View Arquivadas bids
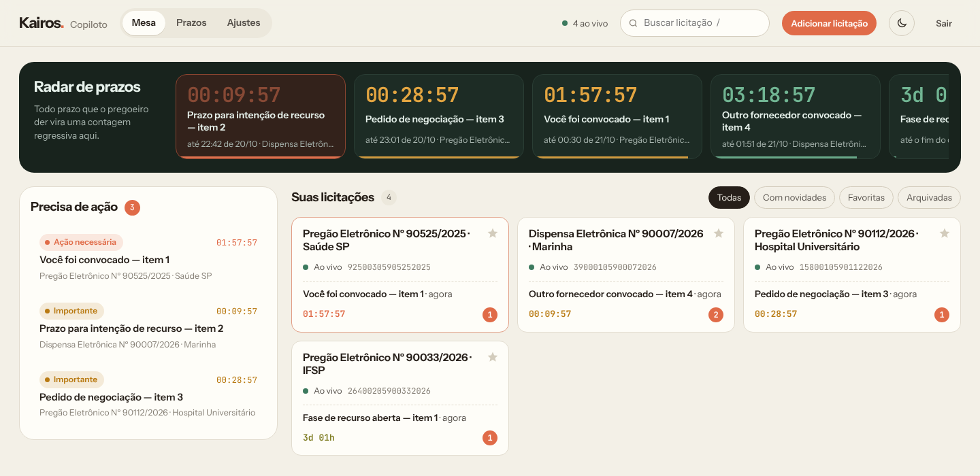The image size is (980, 476). 929,198
